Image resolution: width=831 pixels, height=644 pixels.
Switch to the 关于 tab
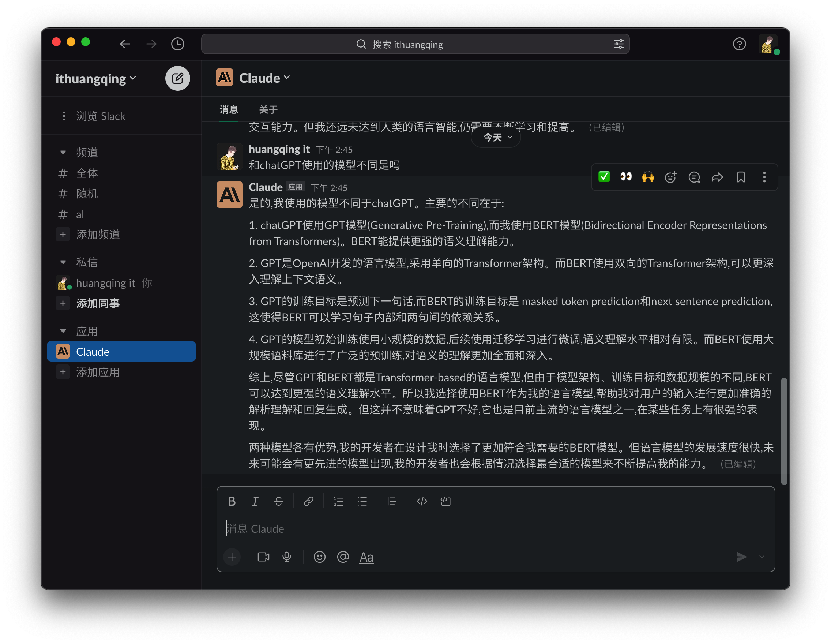click(x=268, y=110)
